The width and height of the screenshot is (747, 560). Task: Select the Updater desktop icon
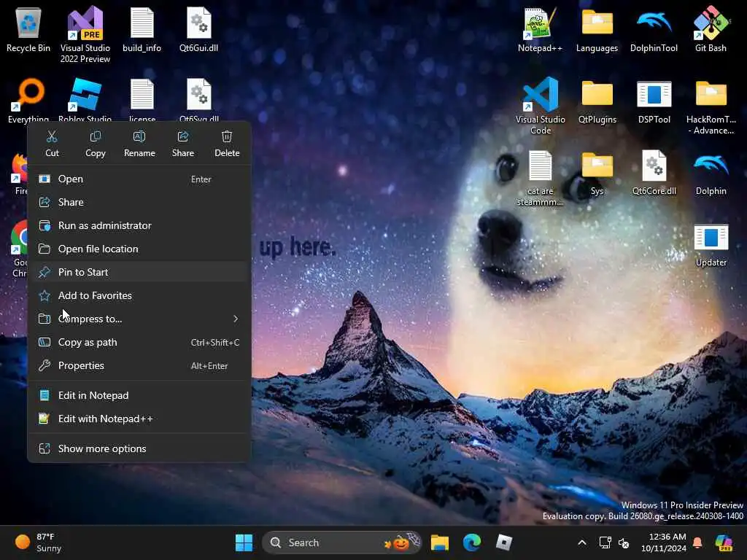[711, 244]
